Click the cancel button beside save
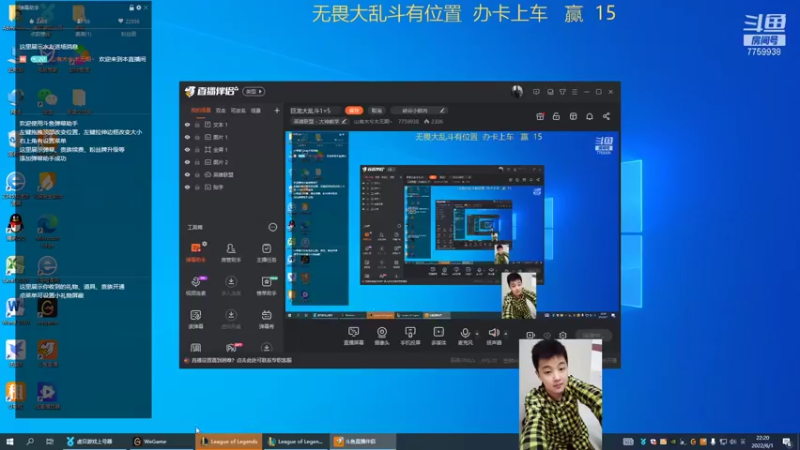The width and height of the screenshot is (800, 450). pyautogui.click(x=377, y=110)
